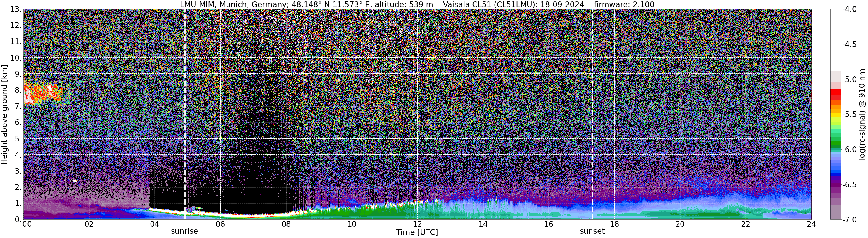Click the 'Height above ground [km]' axis label

tap(4, 115)
